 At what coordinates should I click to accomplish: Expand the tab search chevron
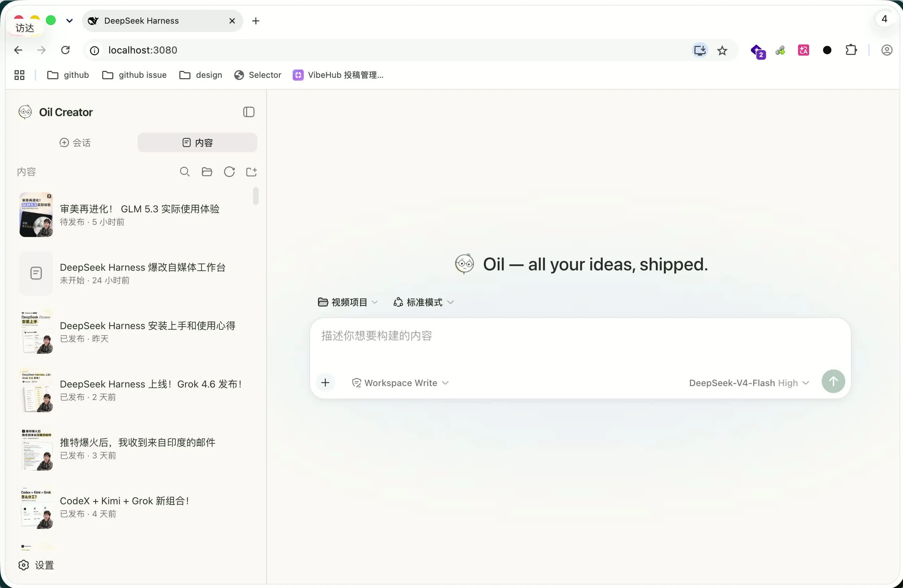click(x=70, y=21)
